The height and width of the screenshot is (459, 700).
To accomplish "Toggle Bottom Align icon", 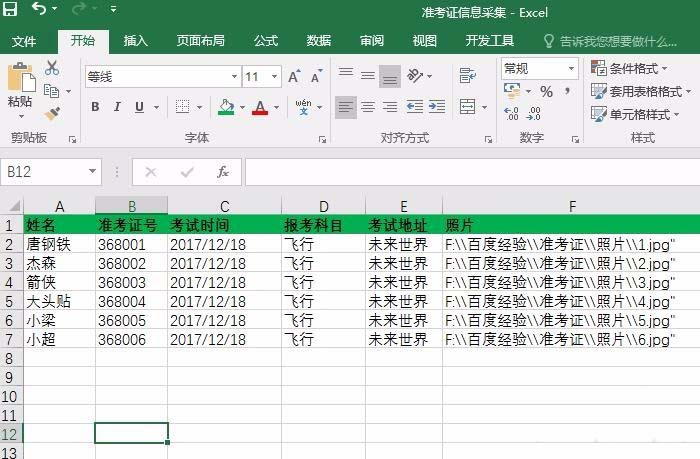I will 390,76.
